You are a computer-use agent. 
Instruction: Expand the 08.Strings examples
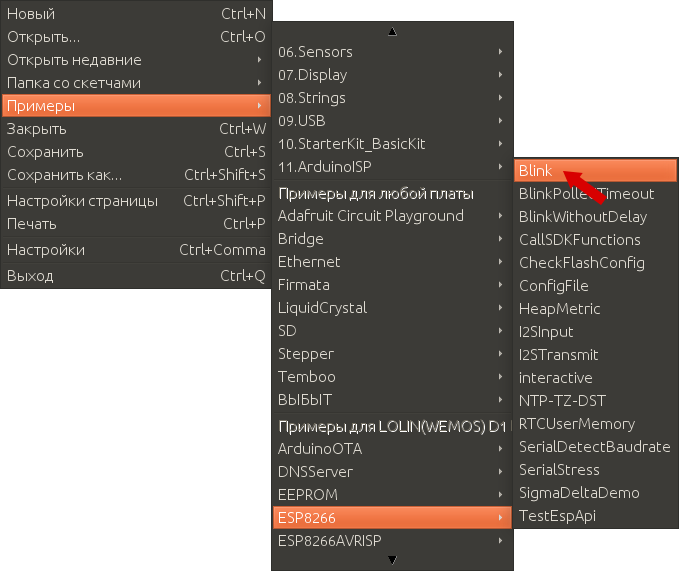pos(392,97)
